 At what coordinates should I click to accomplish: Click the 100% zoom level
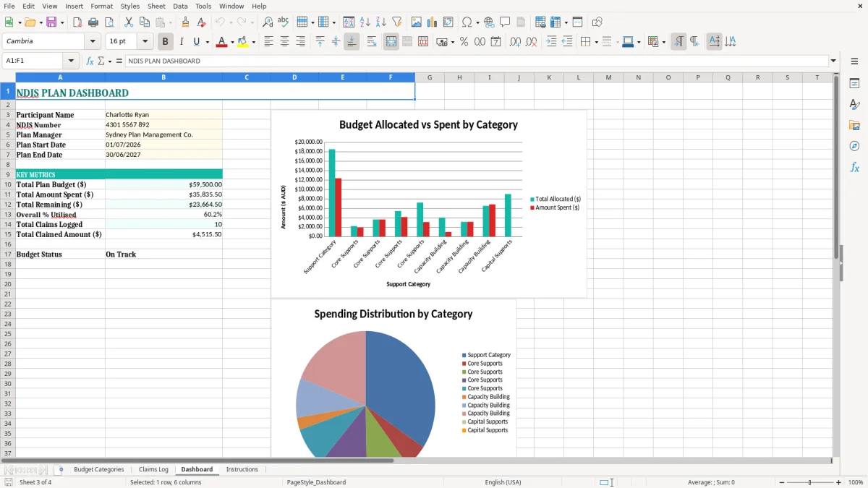coord(856,482)
